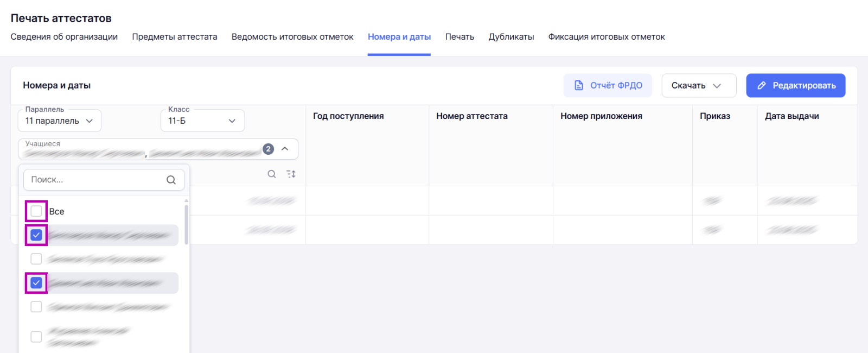Go to the Печать tab
The image size is (868, 353).
click(x=459, y=37)
